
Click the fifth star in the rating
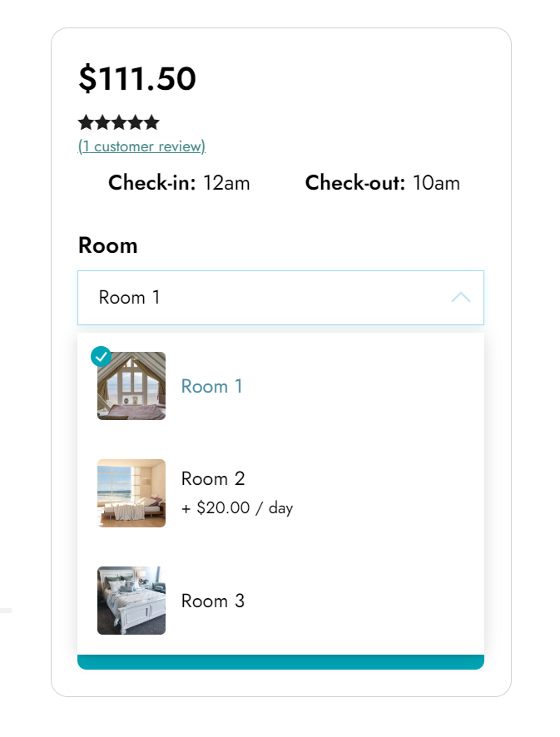(151, 122)
